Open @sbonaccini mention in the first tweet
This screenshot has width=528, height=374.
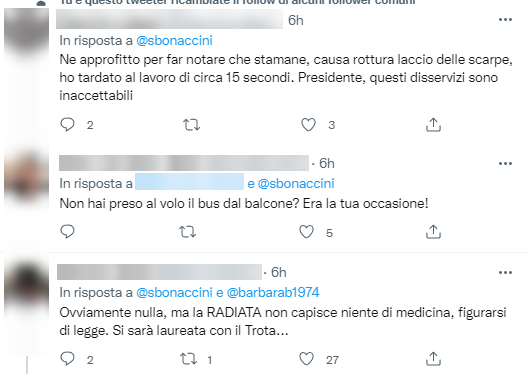[x=174, y=41]
